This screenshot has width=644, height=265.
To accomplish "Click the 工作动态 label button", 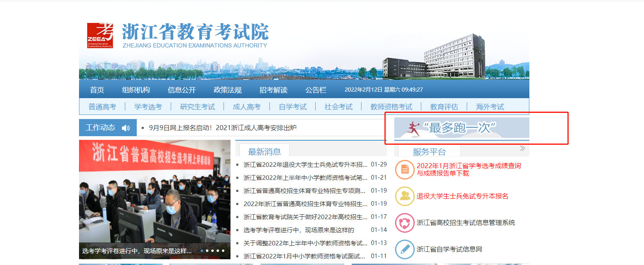I will coord(108,128).
